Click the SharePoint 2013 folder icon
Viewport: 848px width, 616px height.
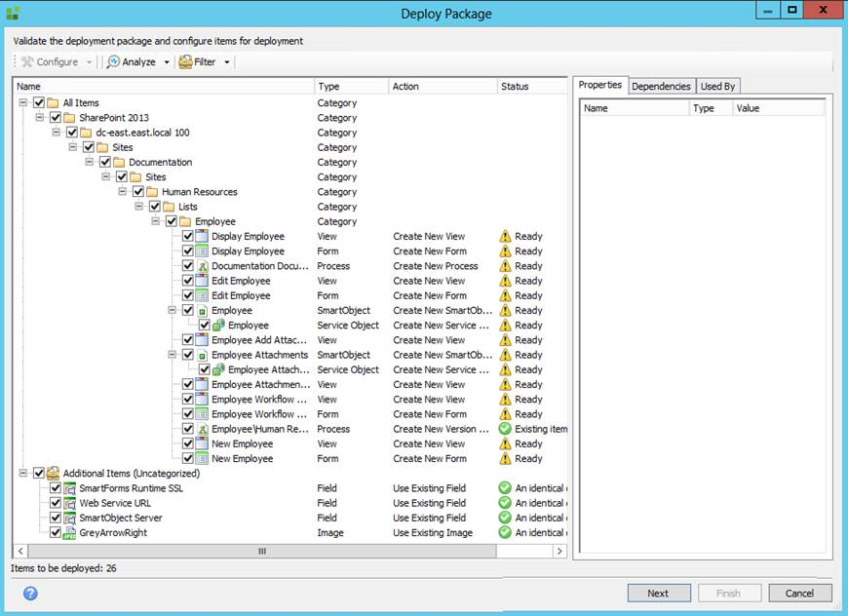tap(70, 118)
